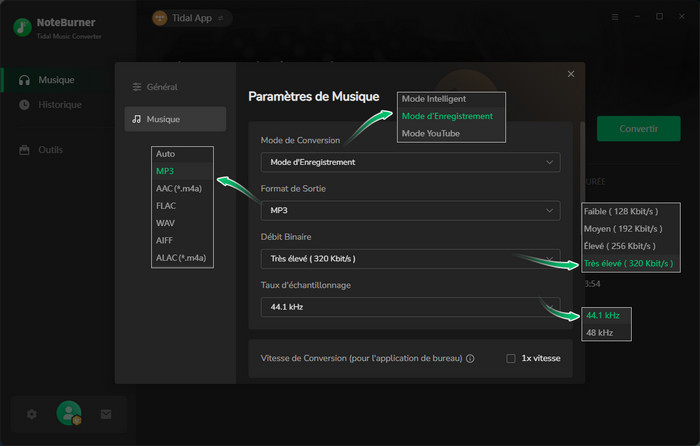700x446 pixels.
Task: Expand the Format de Sortie dropdown
Action: (x=410, y=210)
